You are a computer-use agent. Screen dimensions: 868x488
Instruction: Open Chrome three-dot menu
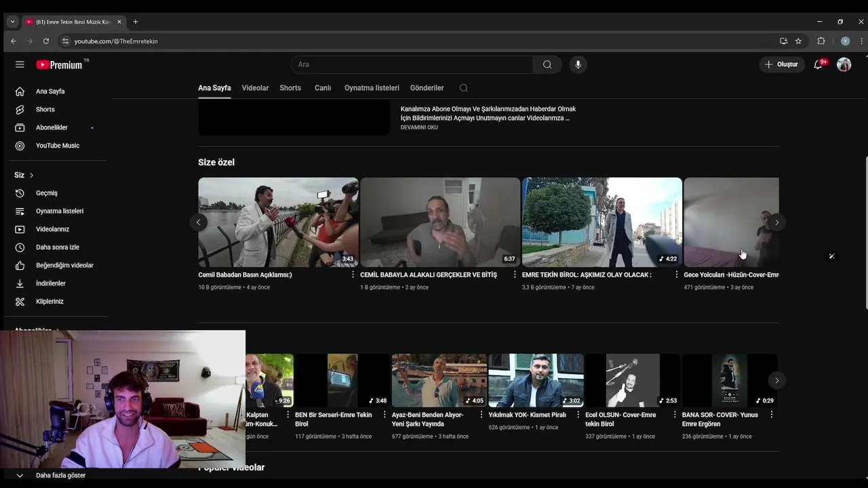pyautogui.click(x=861, y=41)
